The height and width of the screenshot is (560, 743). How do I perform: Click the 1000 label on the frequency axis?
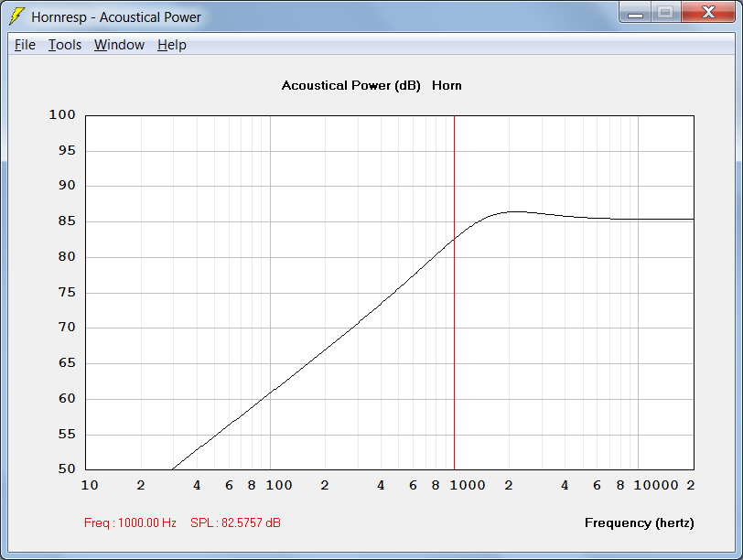[x=468, y=485]
